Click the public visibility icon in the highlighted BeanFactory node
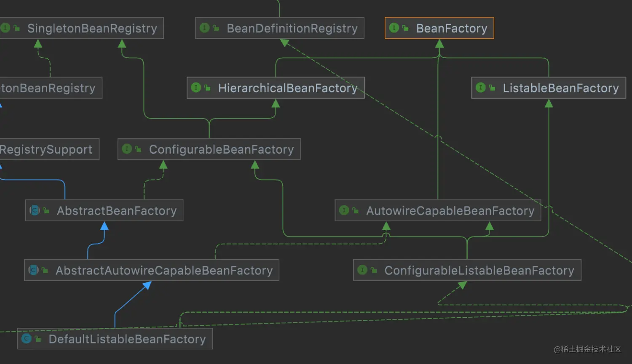 [405, 28]
